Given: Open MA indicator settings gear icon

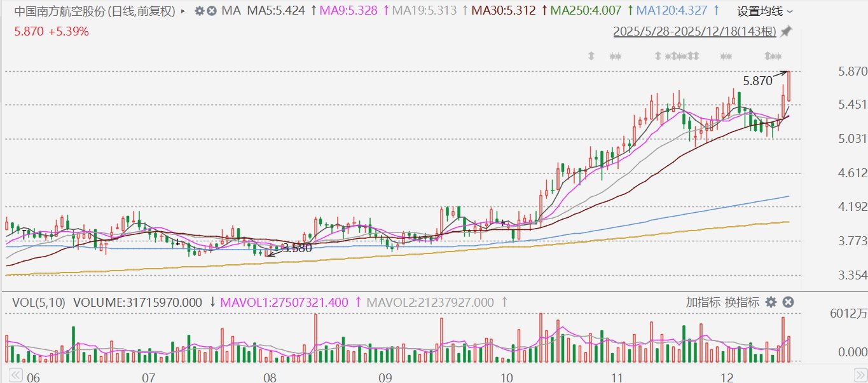Looking at the screenshot, I should (x=199, y=11).
